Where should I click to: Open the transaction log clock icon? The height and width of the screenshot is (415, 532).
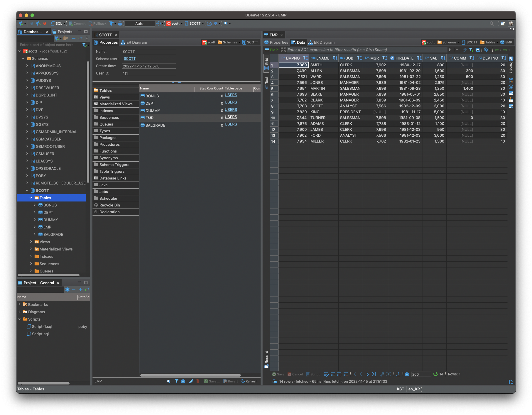click(158, 23)
